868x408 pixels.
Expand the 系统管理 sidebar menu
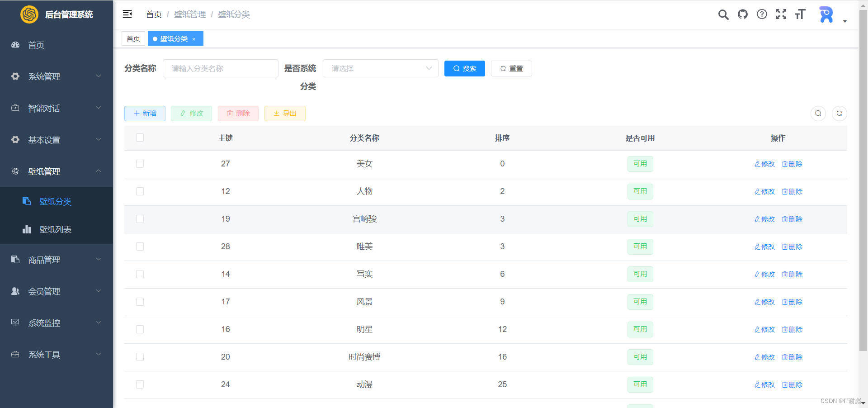(x=57, y=76)
